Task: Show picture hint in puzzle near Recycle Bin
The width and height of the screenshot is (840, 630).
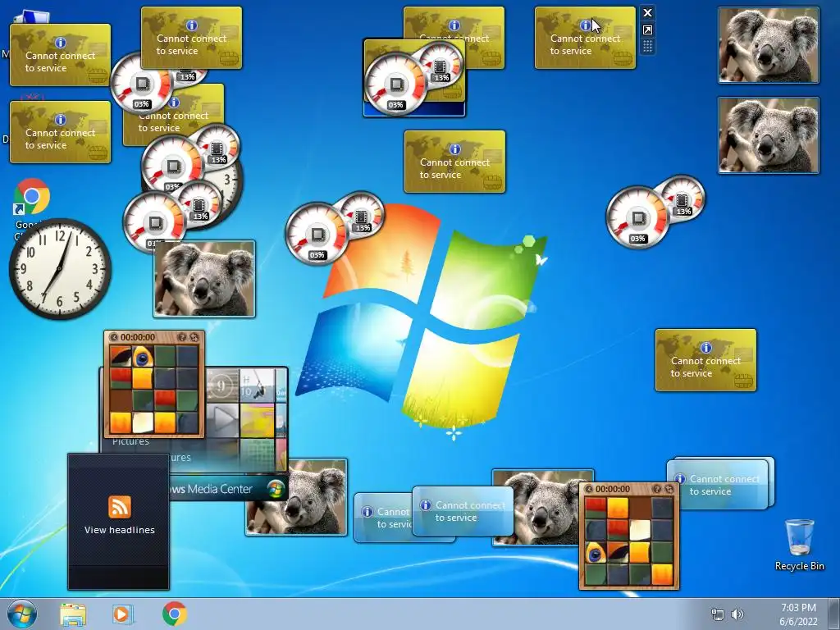Action: pos(657,489)
